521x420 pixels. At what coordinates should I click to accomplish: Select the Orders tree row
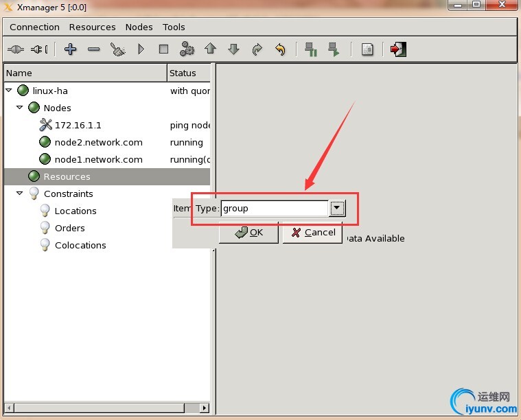(x=70, y=228)
